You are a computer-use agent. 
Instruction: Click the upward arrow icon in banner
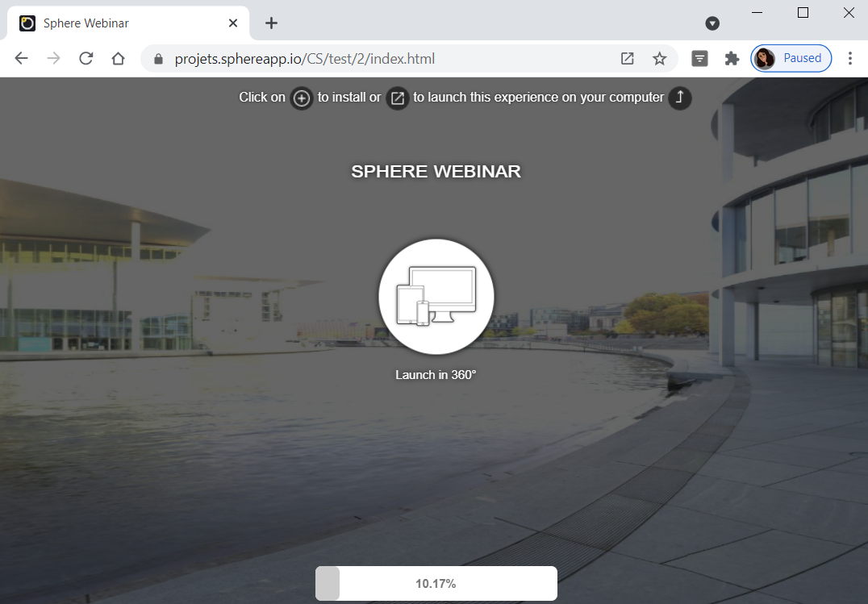click(679, 98)
